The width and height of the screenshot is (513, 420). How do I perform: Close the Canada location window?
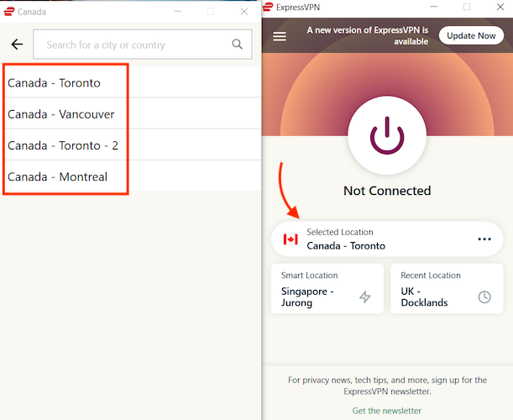[244, 12]
